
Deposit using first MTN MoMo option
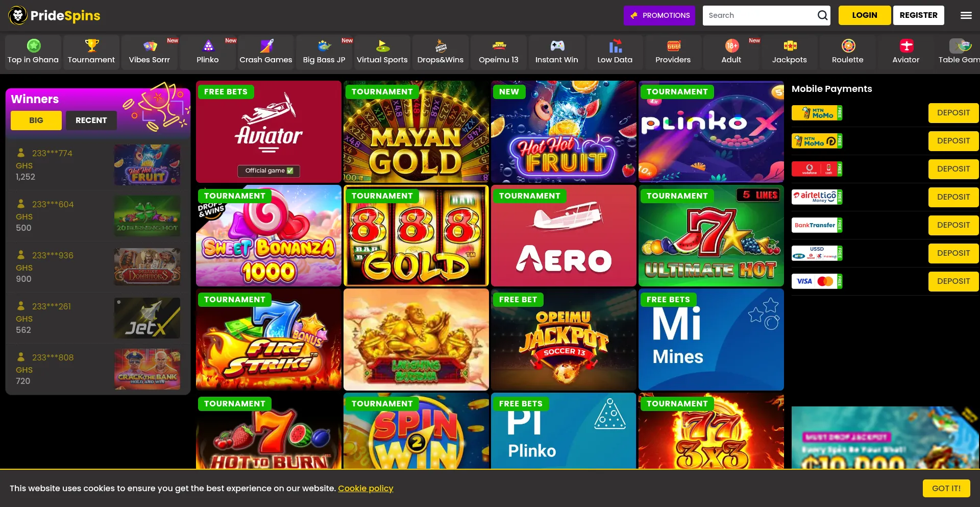(x=953, y=113)
